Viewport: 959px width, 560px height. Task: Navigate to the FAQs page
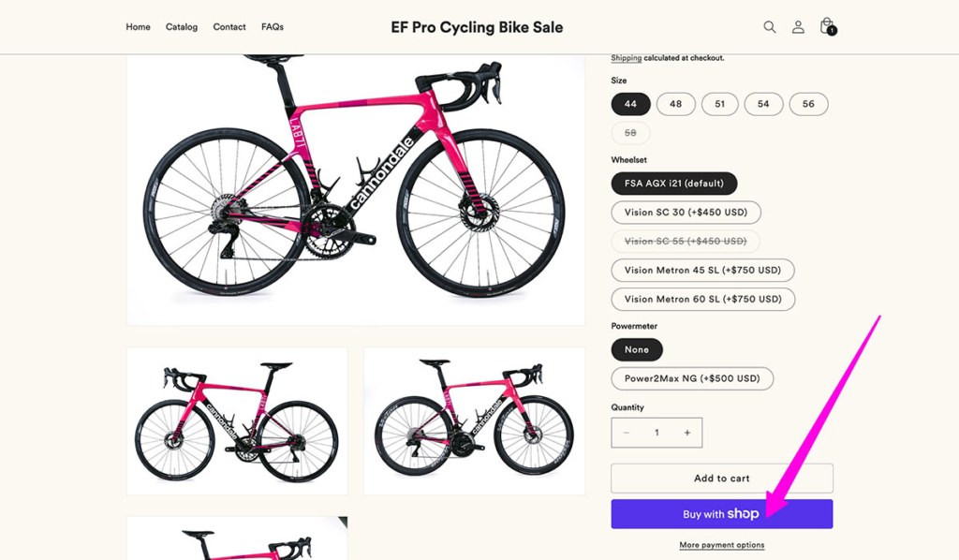pos(273,27)
